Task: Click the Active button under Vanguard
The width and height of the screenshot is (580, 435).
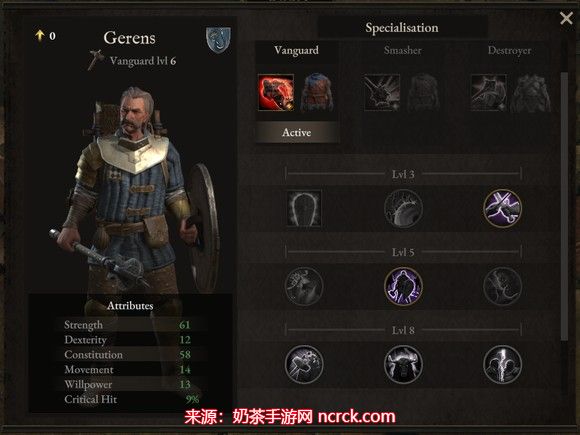Action: (x=297, y=132)
